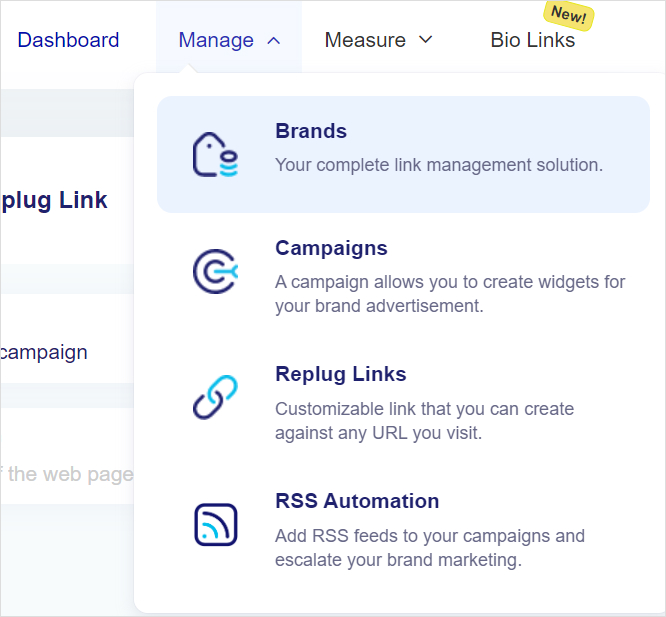Image resolution: width=666 pixels, height=617 pixels.
Task: Click the 'campaign' label on left
Action: [44, 352]
